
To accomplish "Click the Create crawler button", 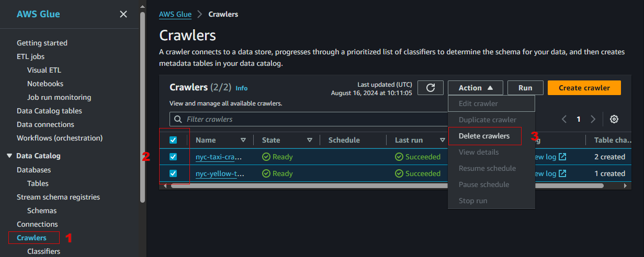I will pos(584,88).
